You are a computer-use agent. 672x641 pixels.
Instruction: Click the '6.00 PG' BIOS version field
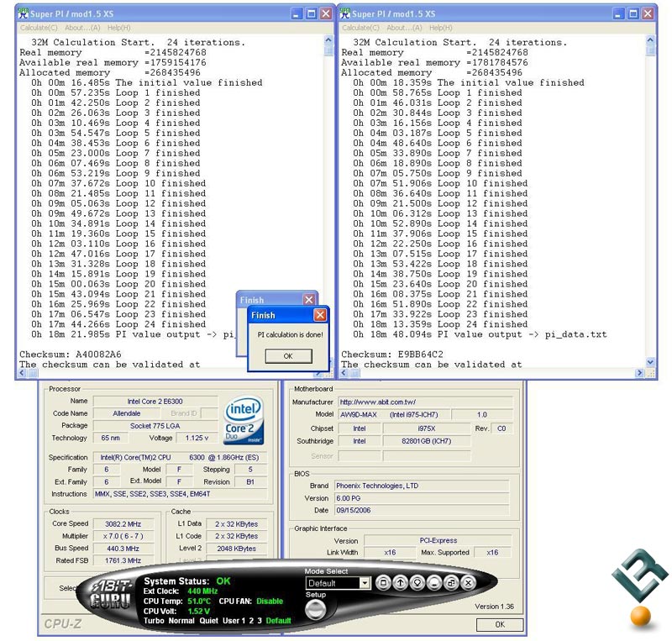[x=422, y=498]
